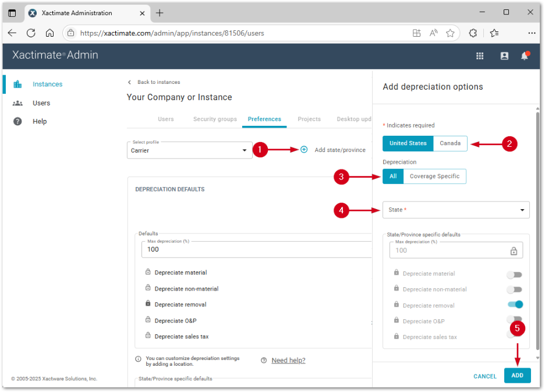Click lock icon in panel Max depreciation field
The width and height of the screenshot is (545, 392).
(x=514, y=251)
